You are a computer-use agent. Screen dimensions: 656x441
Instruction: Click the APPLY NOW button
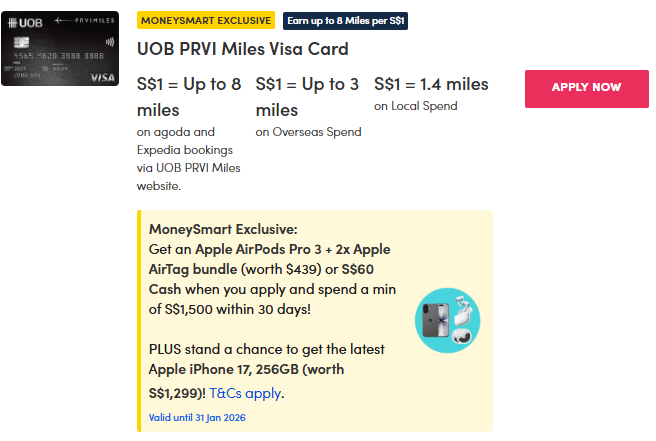(x=586, y=88)
